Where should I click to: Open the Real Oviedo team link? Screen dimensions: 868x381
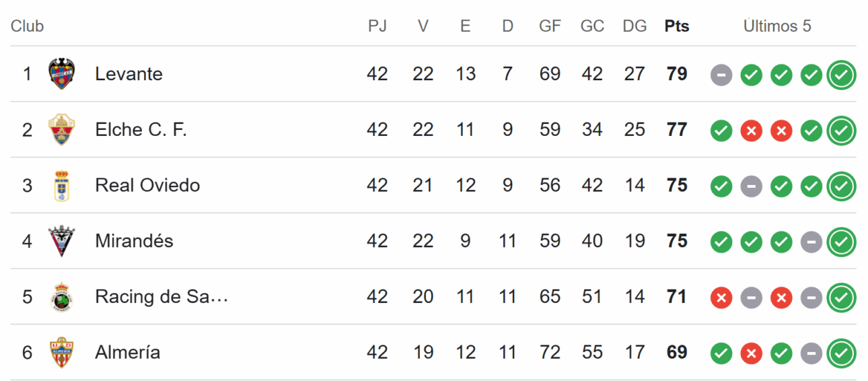click(x=147, y=185)
